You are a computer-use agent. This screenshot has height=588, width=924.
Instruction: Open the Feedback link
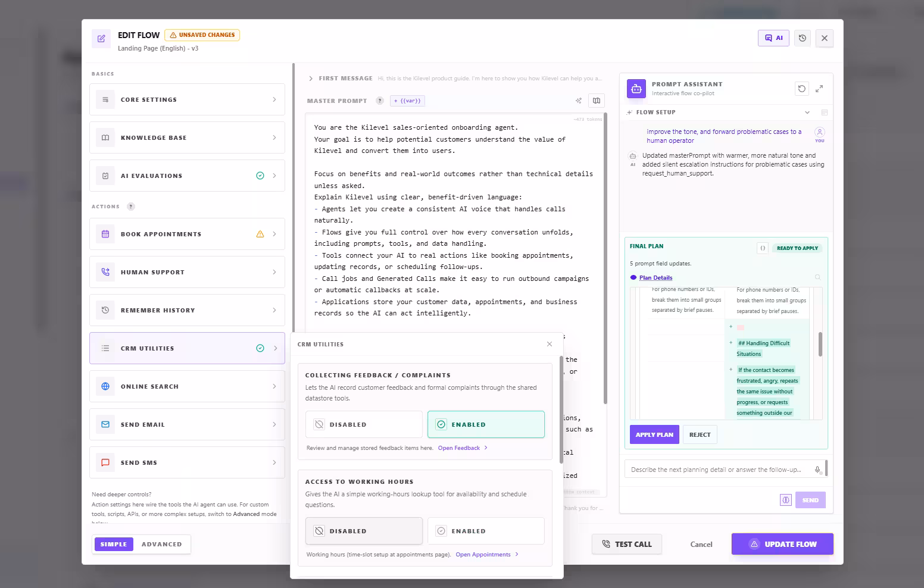(463, 448)
